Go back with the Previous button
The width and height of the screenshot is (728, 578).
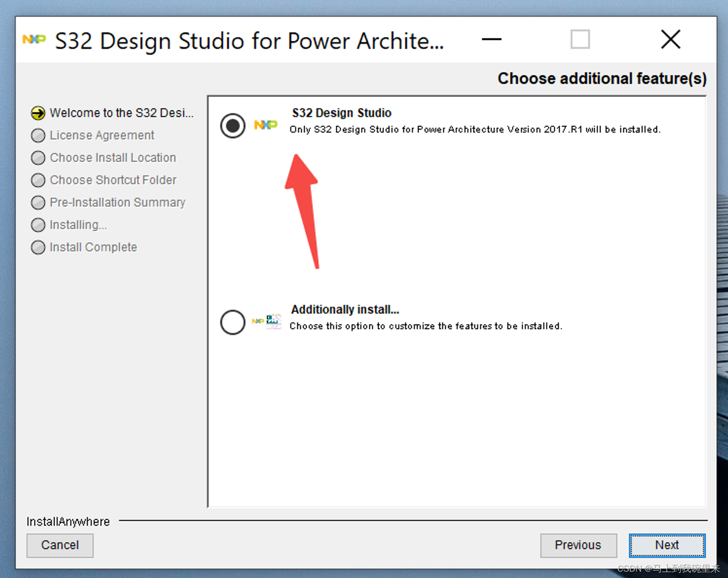point(578,545)
